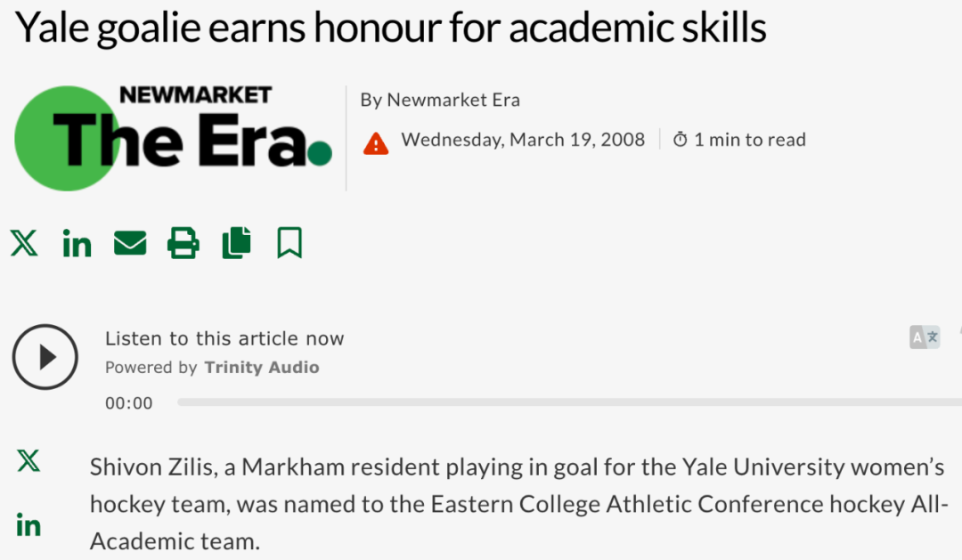The width and height of the screenshot is (962, 560).
Task: Click the 00:00 audio timestamp
Action: pyautogui.click(x=129, y=403)
